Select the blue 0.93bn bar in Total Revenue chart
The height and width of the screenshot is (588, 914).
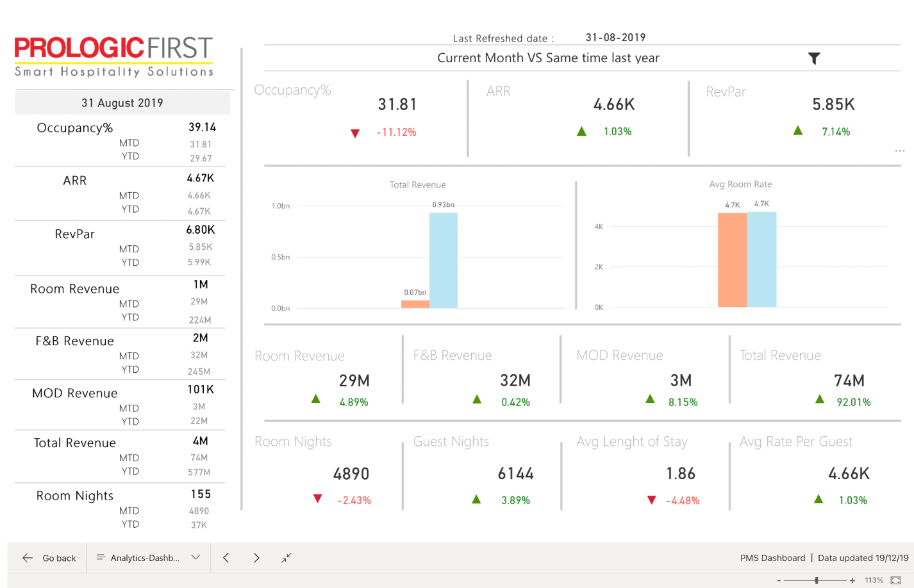click(x=444, y=260)
